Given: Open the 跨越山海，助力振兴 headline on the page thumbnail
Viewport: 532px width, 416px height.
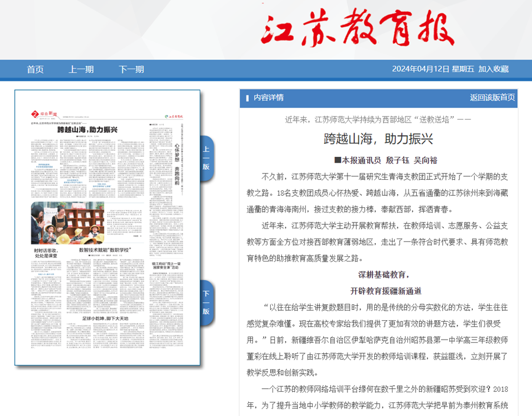Looking at the screenshot, I should 87,130.
